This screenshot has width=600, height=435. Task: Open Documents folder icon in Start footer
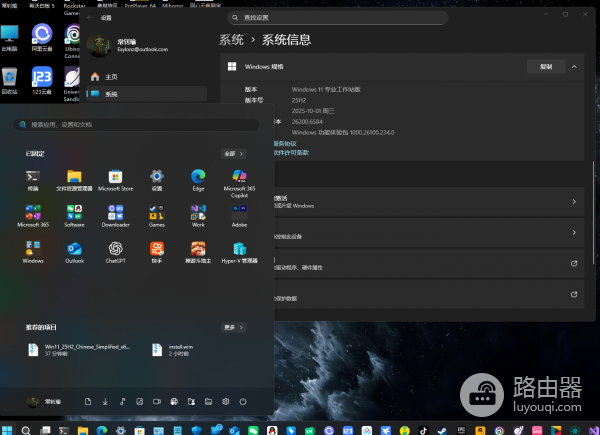click(88, 401)
